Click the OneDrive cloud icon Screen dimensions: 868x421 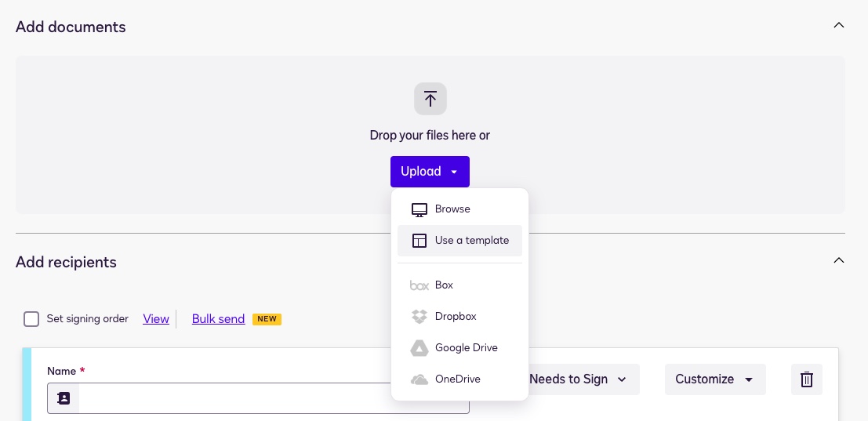click(x=419, y=379)
